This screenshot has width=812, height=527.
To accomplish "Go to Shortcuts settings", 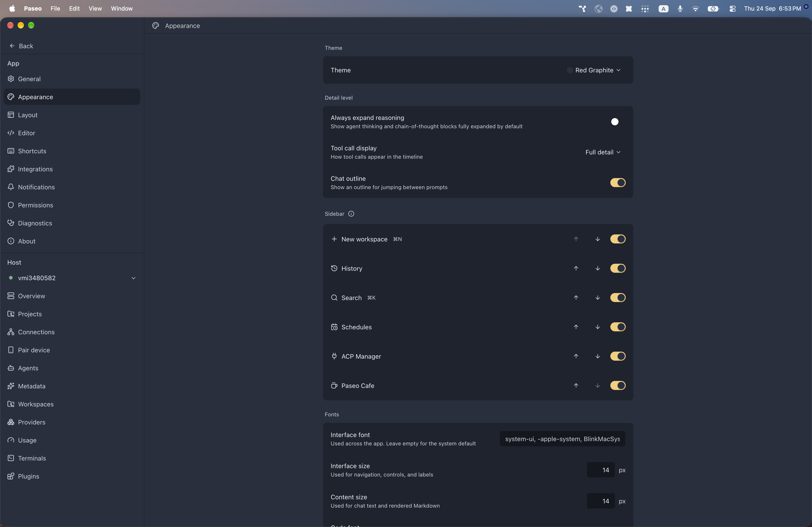I will [72, 151].
